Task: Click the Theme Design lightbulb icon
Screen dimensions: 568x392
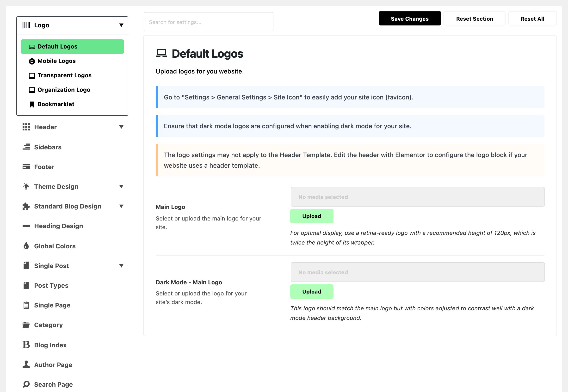Action: point(26,186)
